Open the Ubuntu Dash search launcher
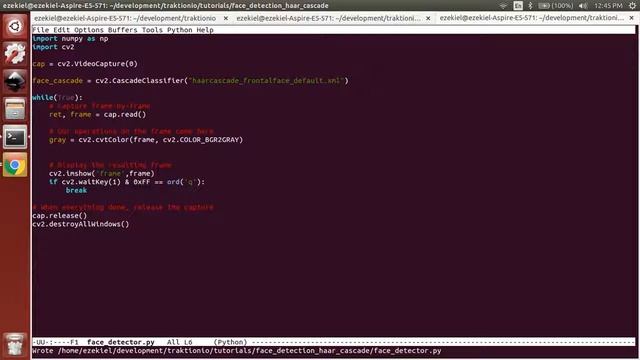 click(x=15, y=27)
